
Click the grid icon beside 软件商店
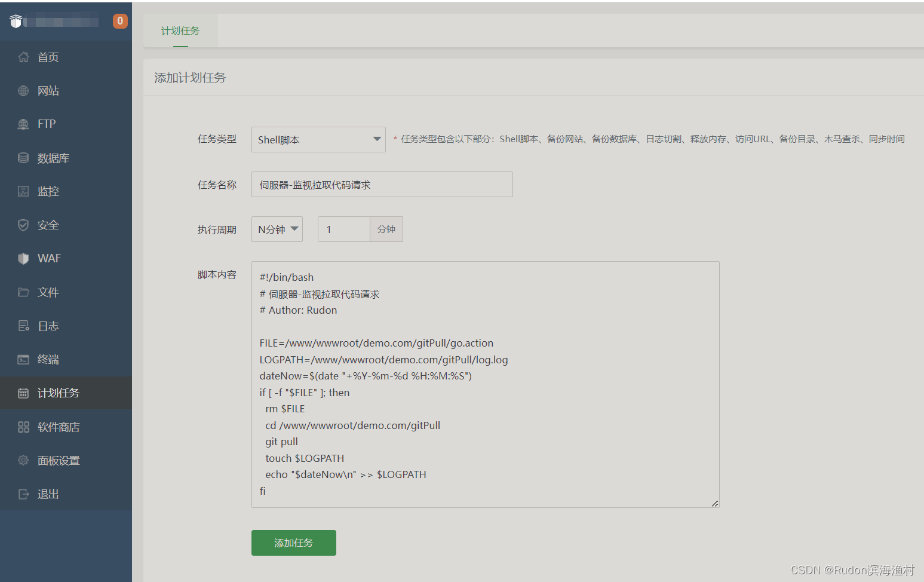(x=23, y=427)
